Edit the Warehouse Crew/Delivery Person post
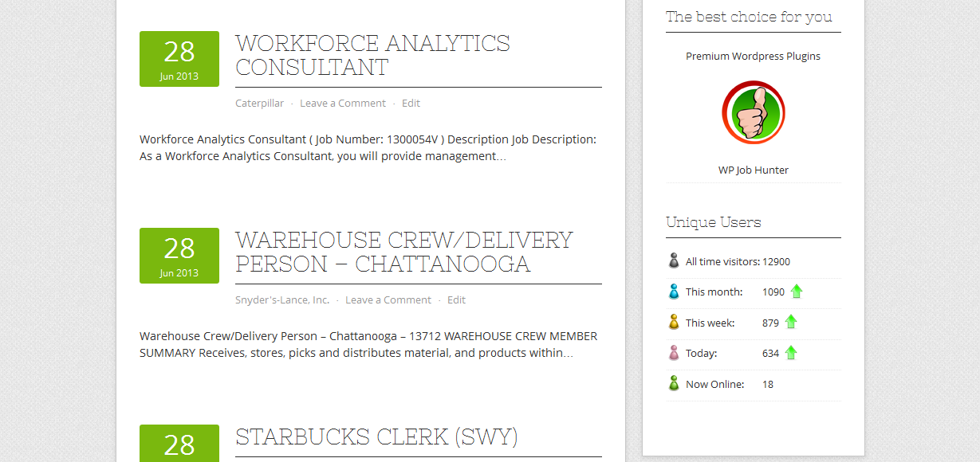 point(456,300)
